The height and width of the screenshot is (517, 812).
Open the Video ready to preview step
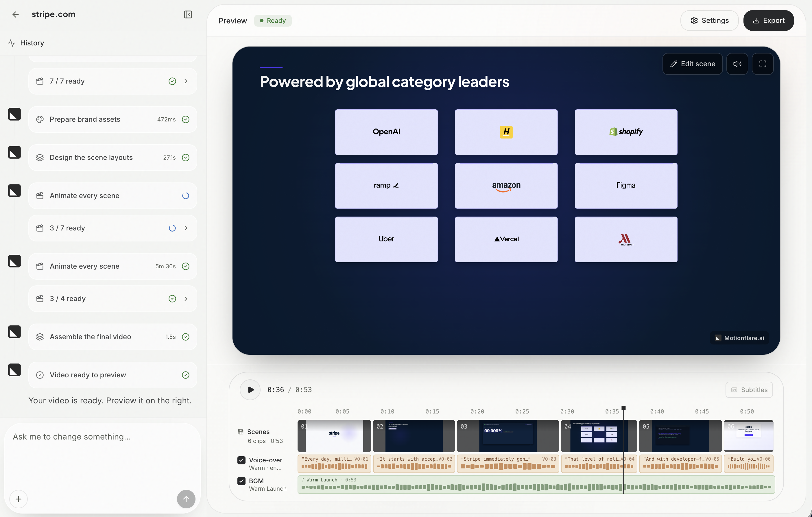coord(112,375)
